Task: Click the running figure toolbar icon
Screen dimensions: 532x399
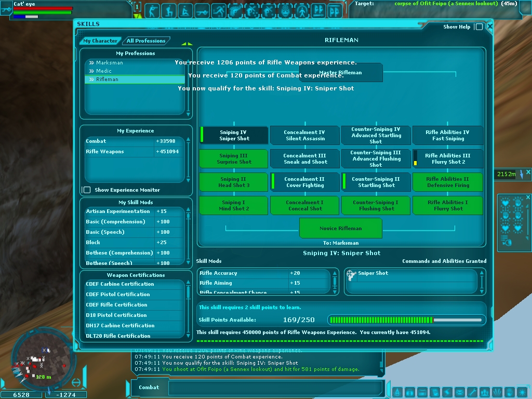Action: [x=219, y=10]
